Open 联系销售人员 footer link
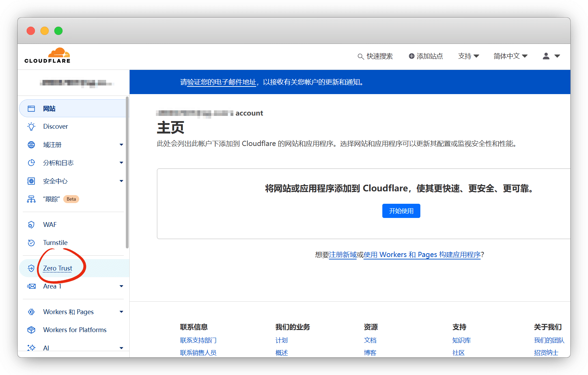Viewport: 588px width, 375px height. click(198, 353)
